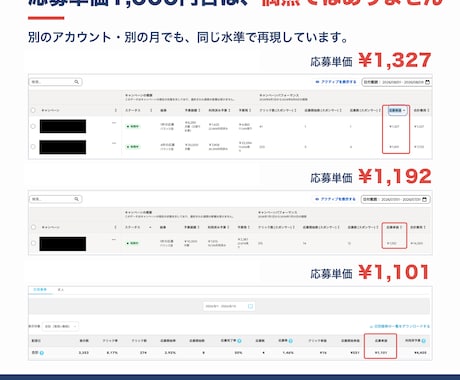Click the calendar icon in the ¥1,101 dashboard date field

(250, 306)
